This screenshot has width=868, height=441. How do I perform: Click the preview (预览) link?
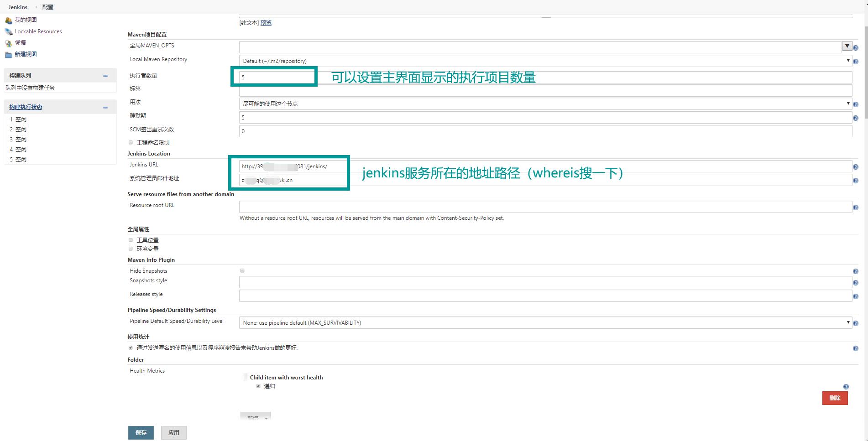[x=266, y=23]
